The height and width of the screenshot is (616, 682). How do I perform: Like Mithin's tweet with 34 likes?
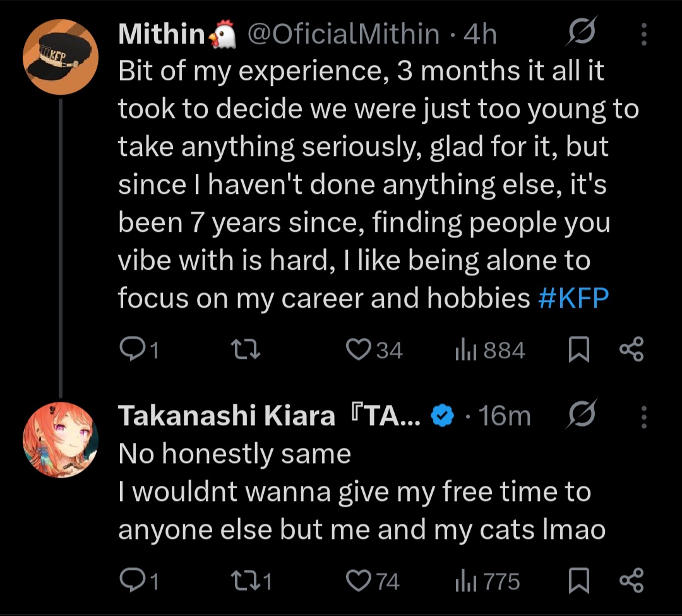(x=359, y=350)
